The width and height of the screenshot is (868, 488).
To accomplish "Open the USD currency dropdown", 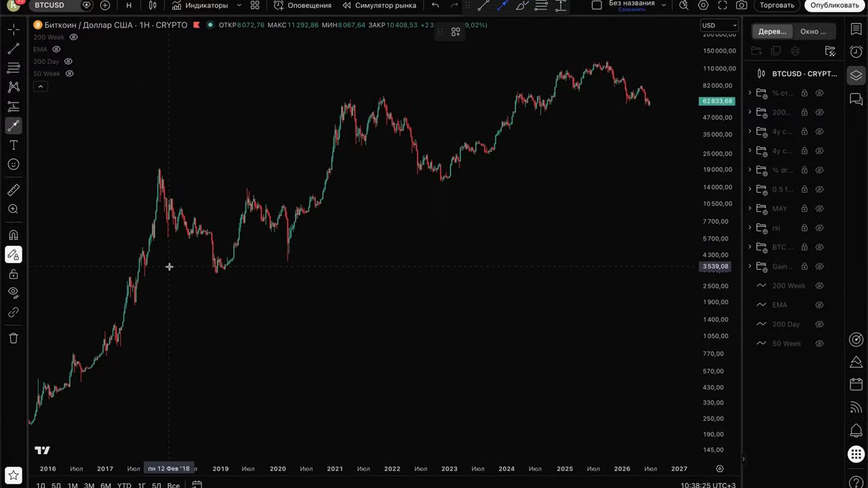I will pyautogui.click(x=719, y=26).
